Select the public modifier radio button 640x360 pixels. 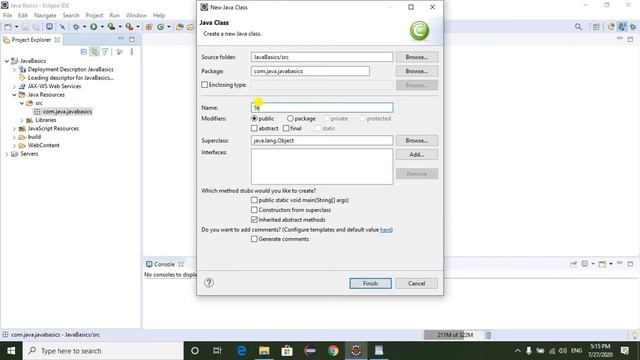(254, 119)
